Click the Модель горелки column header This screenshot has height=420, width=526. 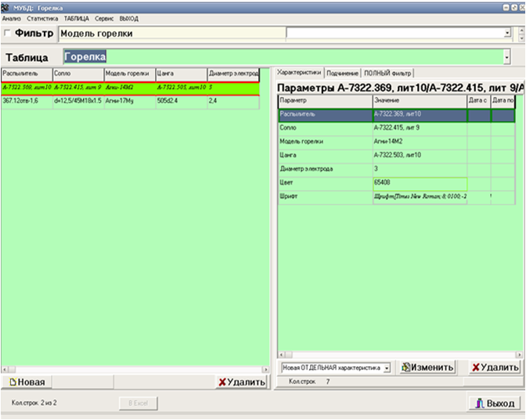[x=130, y=74]
